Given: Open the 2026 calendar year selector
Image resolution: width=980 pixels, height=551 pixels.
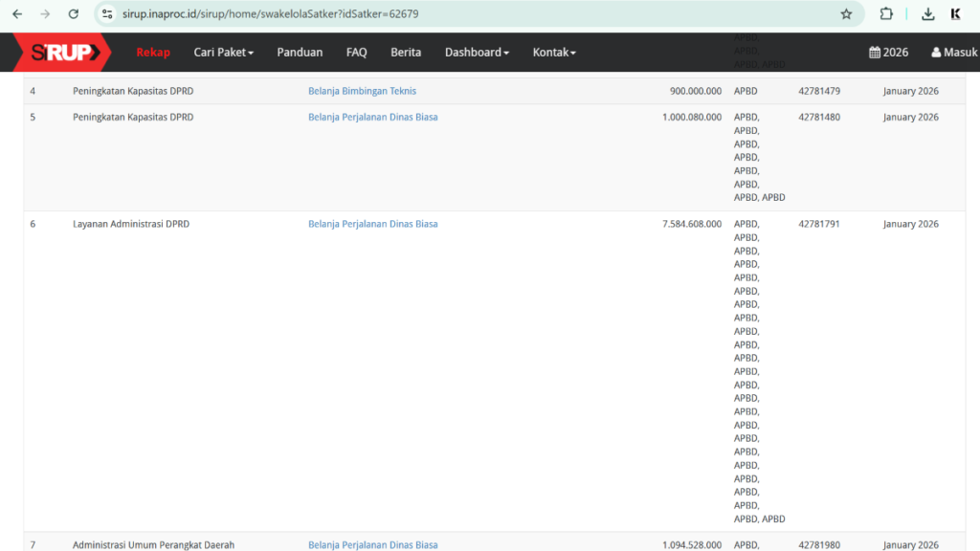Looking at the screenshot, I should pyautogui.click(x=888, y=53).
